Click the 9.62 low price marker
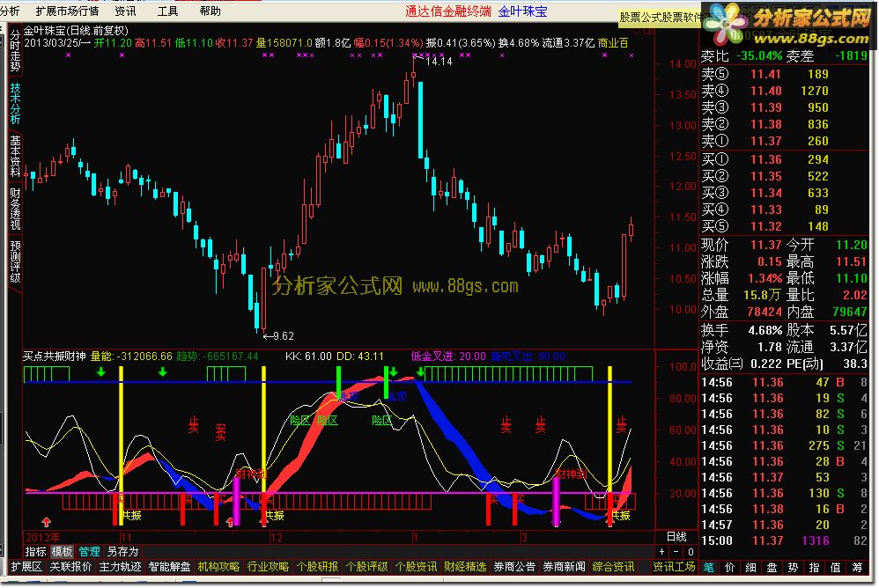Viewport: 879px width, 588px height. 283,336
